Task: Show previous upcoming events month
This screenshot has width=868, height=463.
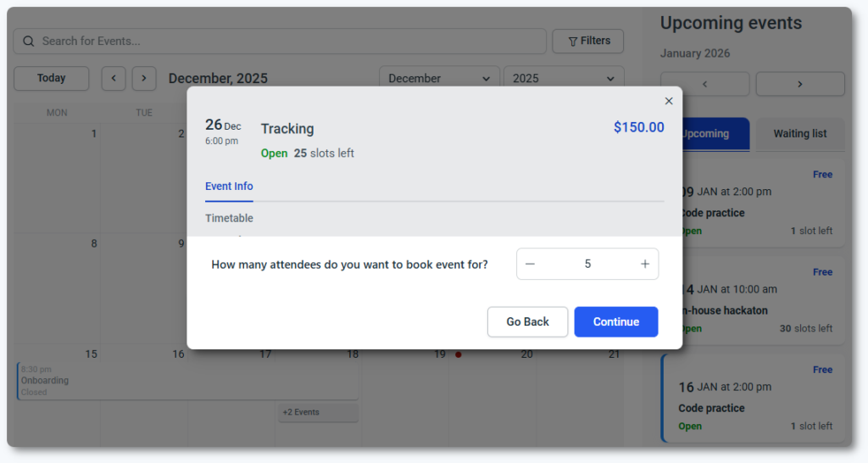Action: (x=704, y=84)
